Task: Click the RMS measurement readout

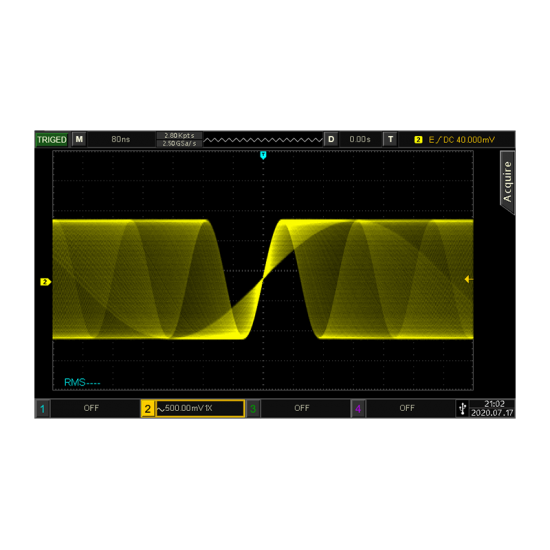Action: 82,382
